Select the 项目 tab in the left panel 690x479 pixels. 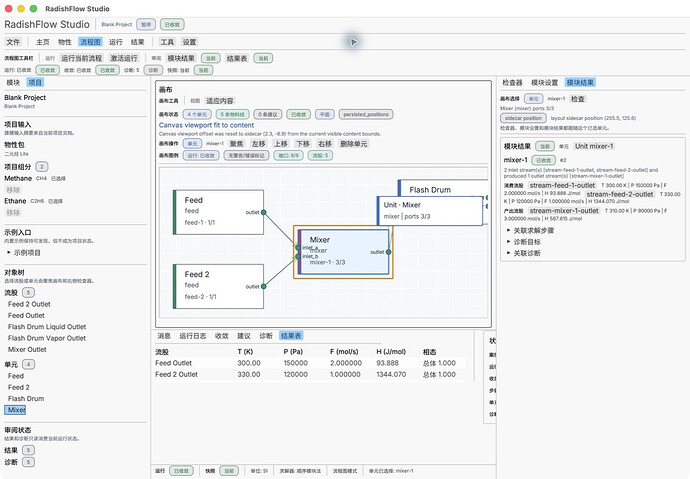click(x=35, y=82)
